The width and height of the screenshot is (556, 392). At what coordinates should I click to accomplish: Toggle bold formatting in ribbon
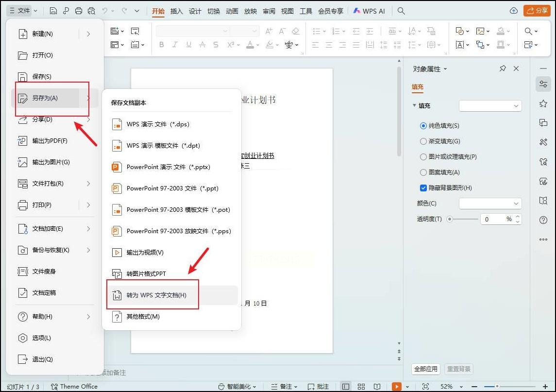coord(162,45)
